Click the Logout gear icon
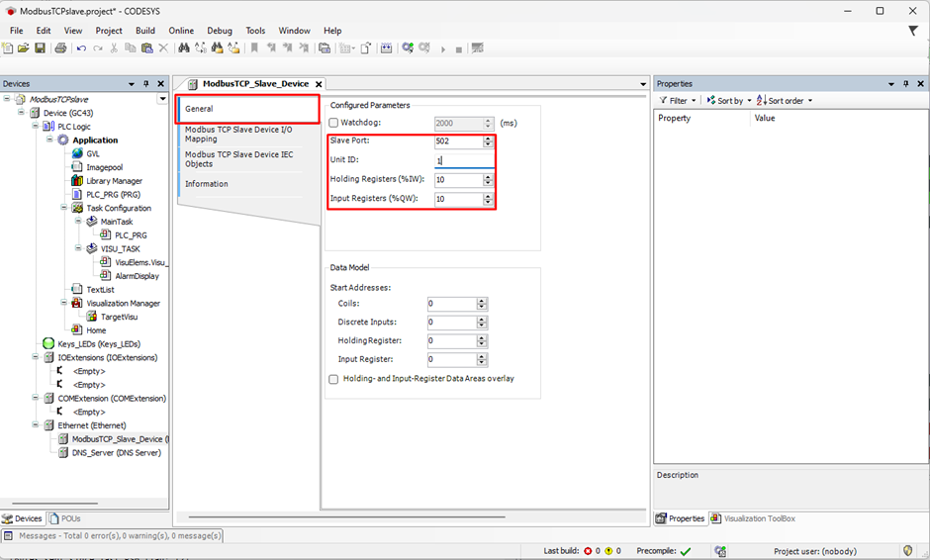Viewport: 930px width, 560px height. tap(424, 48)
